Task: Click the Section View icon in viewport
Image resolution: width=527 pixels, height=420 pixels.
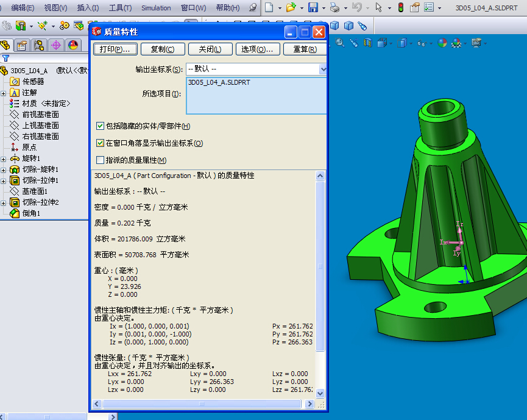Action: click(x=367, y=43)
